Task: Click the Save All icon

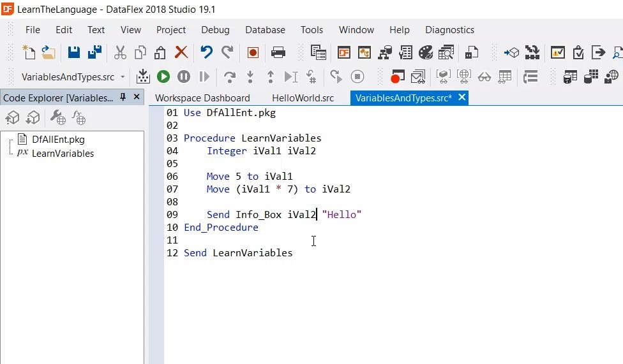Action: pyautogui.click(x=94, y=52)
